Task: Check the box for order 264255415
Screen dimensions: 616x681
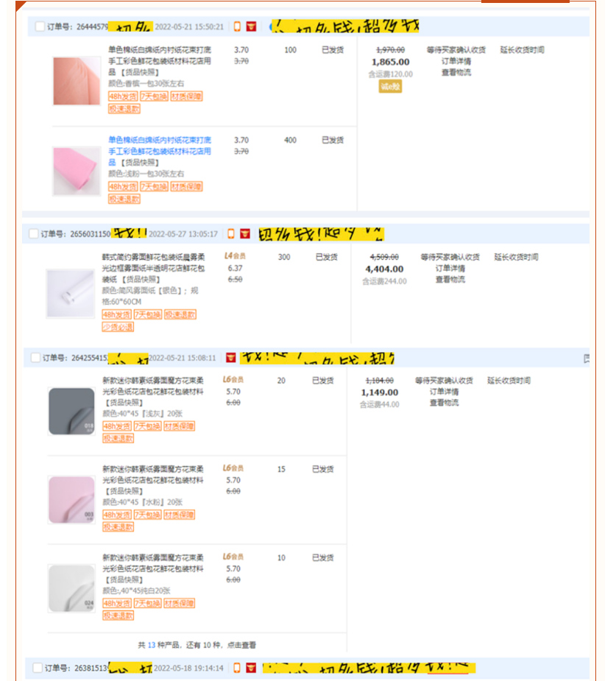Action: [x=35, y=358]
